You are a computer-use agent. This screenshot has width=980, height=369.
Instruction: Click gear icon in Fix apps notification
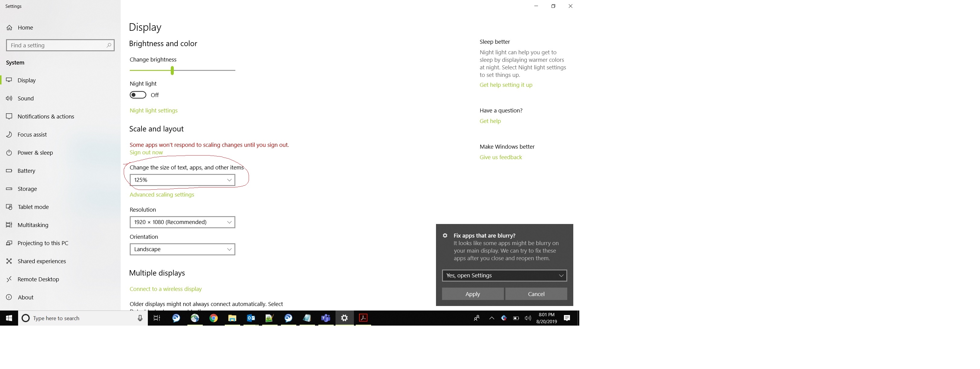tap(445, 236)
